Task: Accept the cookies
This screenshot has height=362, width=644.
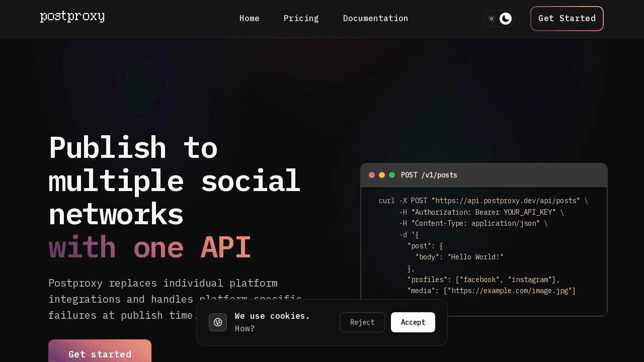Action: (413, 322)
